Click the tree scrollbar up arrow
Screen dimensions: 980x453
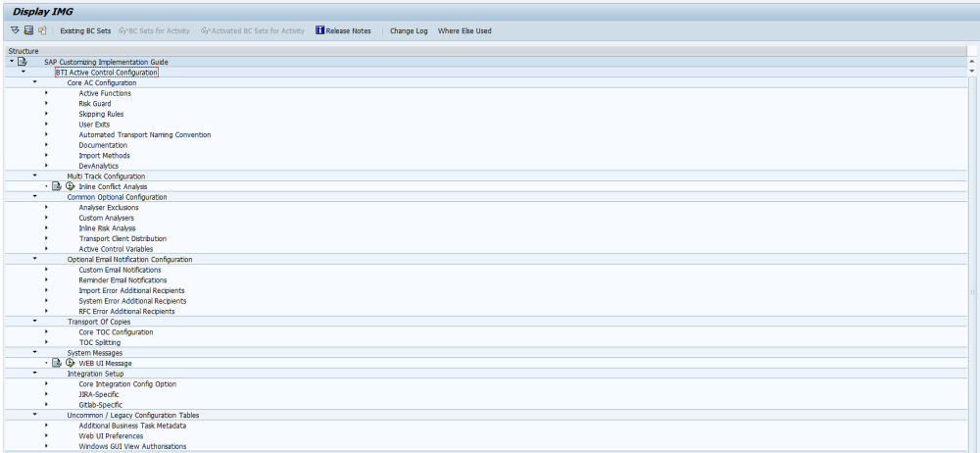click(971, 62)
